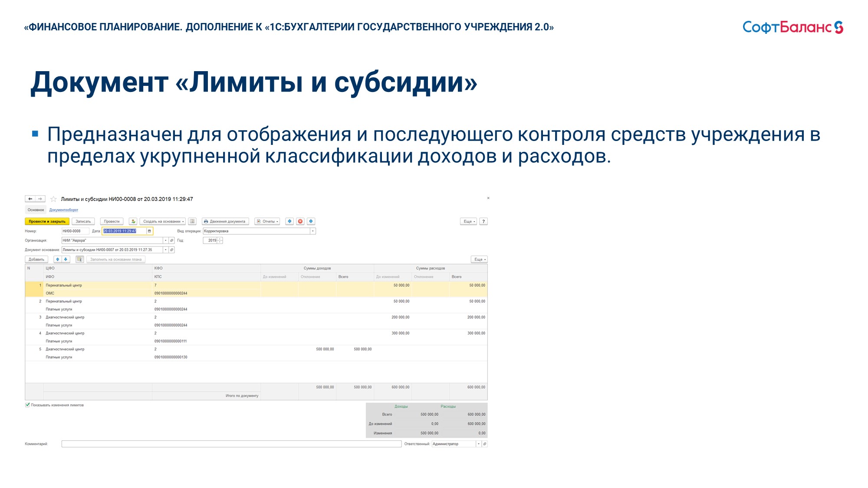Open the table's Еще menu
The height and width of the screenshot is (488, 868).
[x=480, y=259]
